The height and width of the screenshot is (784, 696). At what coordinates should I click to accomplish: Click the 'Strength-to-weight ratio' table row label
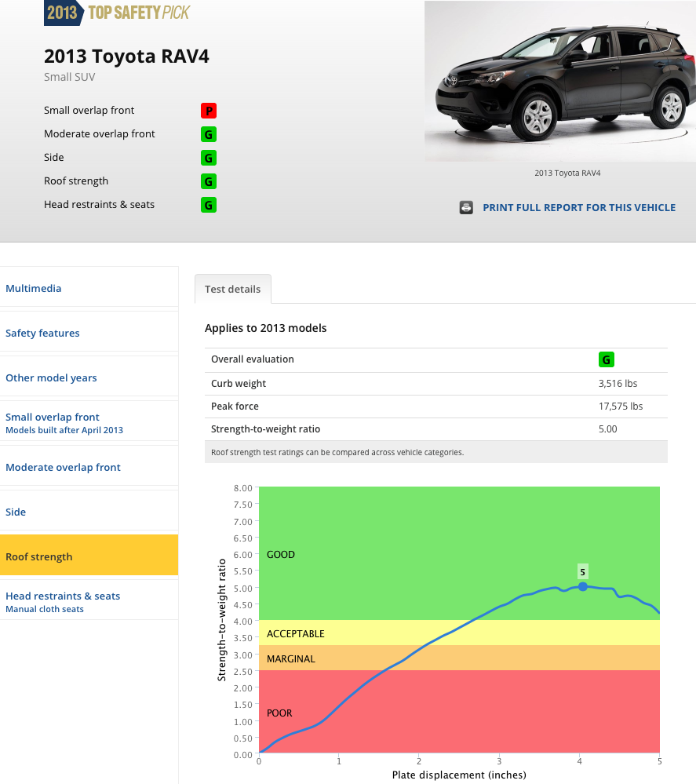[x=265, y=429]
